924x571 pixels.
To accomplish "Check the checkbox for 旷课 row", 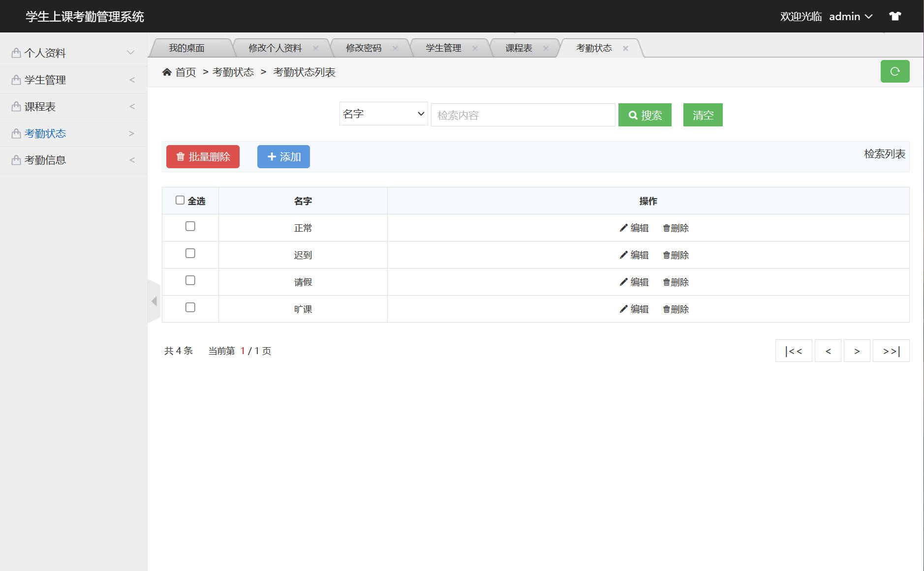I will (190, 307).
